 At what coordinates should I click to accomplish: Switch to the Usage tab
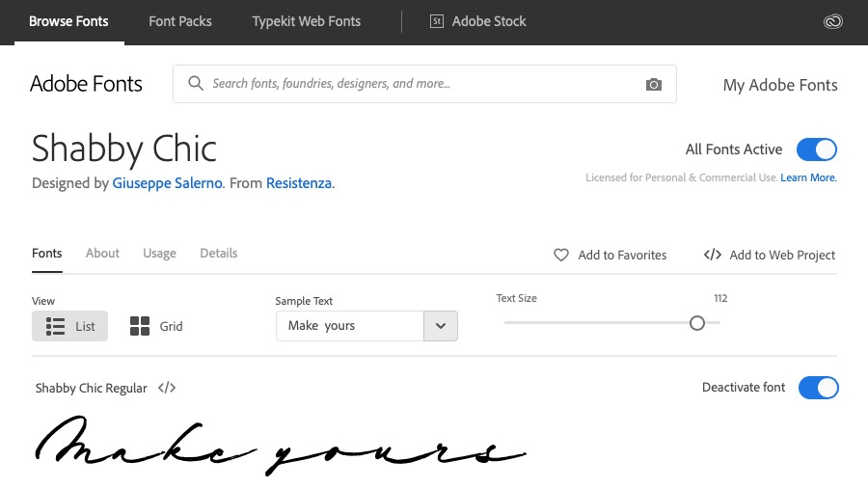159,254
